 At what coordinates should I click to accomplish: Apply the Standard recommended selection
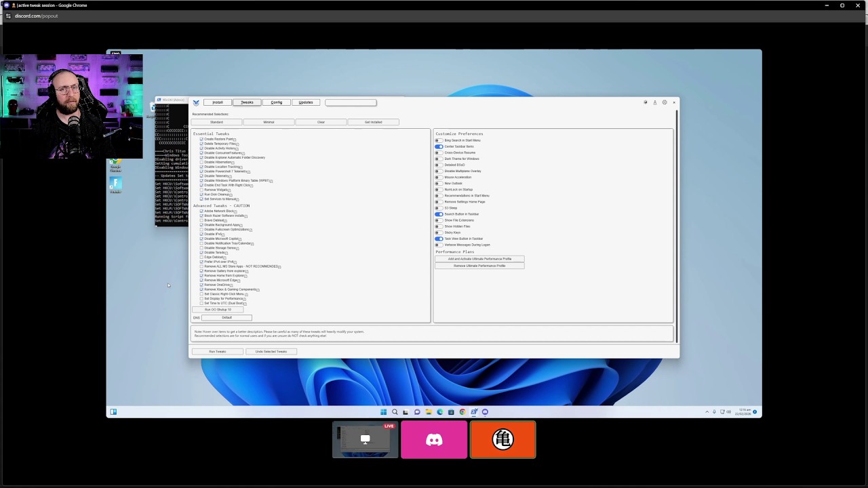(216, 122)
